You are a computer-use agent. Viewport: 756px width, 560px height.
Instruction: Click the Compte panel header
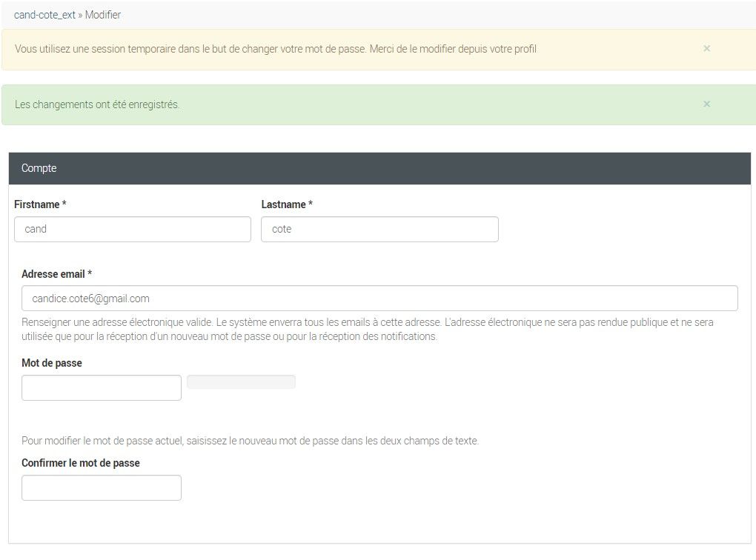[x=379, y=168]
